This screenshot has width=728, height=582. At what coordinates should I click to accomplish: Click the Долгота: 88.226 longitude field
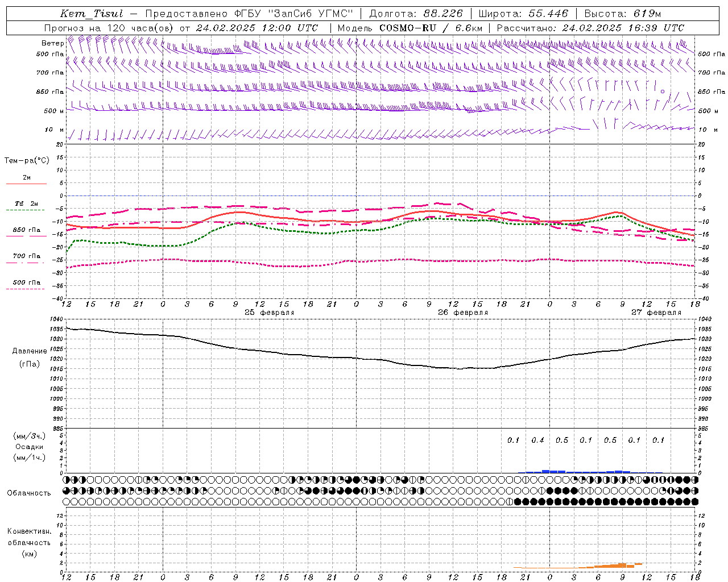[416, 14]
